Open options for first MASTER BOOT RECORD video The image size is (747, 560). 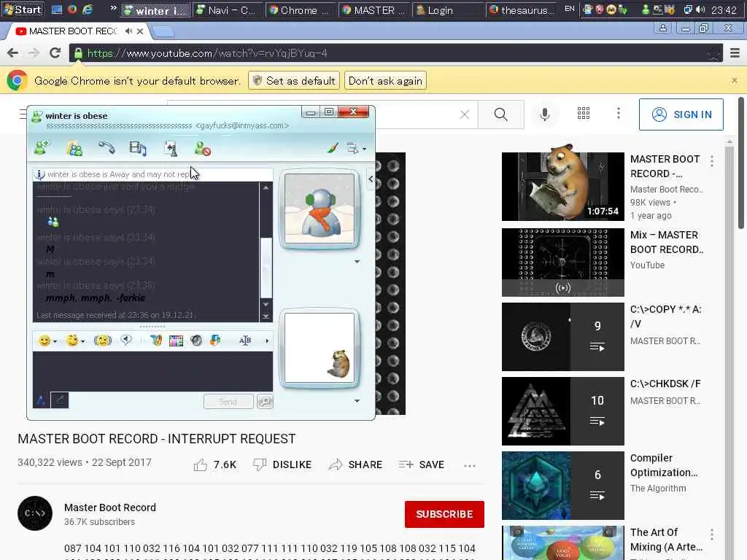(x=712, y=161)
